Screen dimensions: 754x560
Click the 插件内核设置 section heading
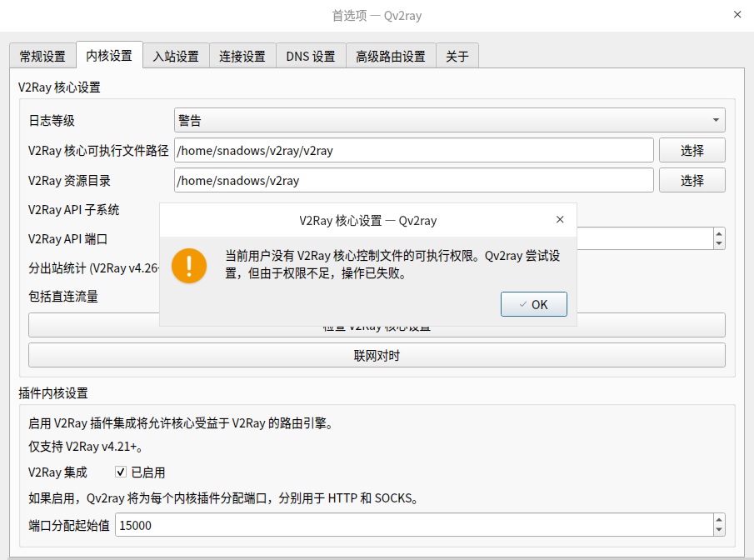[x=53, y=393]
